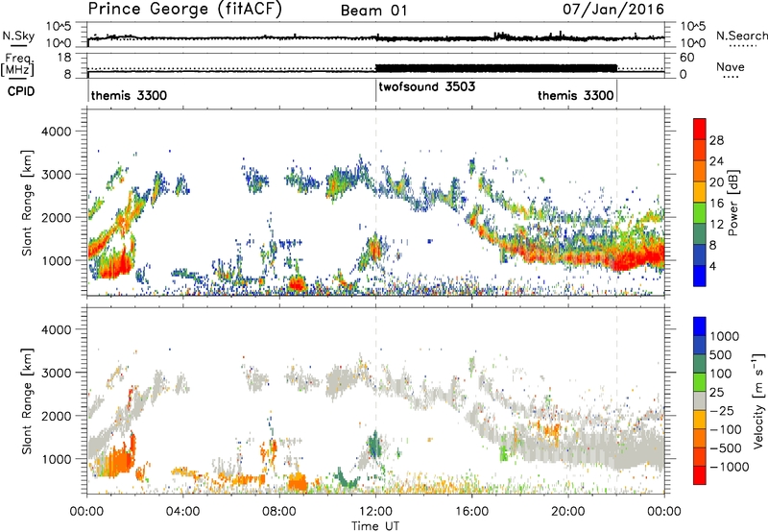Click the "Slant Range [km]" label of power panel
The width and height of the screenshot is (768, 532).
[x=27, y=203]
